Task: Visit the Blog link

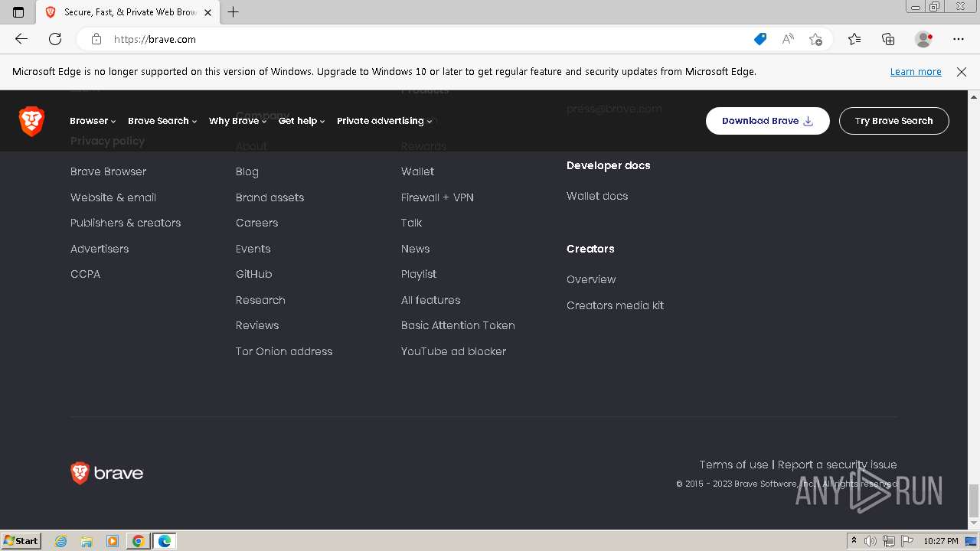Action: 247,171
